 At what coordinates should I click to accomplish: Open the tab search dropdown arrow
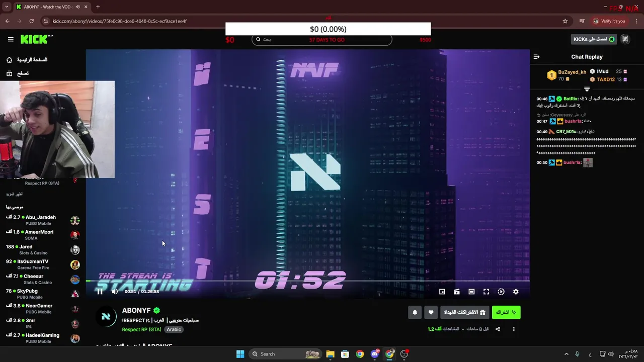7,7
